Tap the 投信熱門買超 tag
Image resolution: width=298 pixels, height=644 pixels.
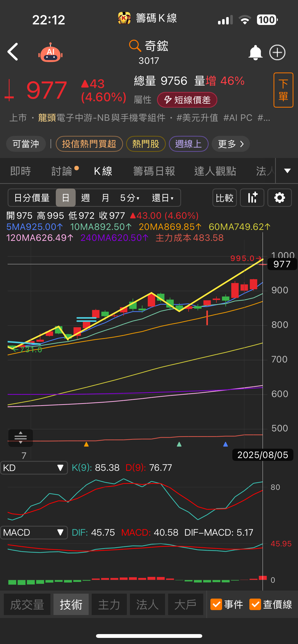(89, 144)
